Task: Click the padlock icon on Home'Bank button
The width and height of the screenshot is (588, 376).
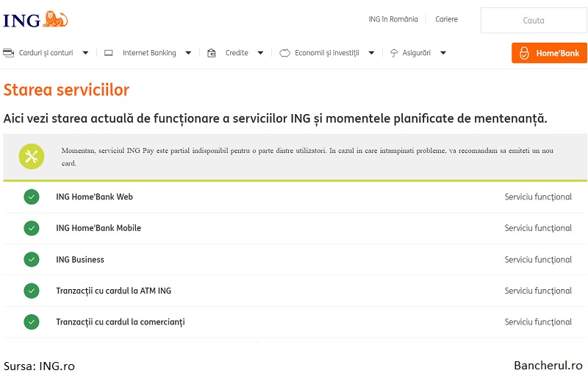Action: point(524,53)
